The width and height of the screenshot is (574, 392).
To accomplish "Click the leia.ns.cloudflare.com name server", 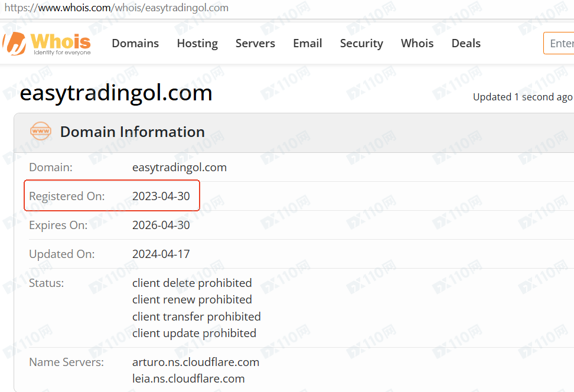I will point(188,378).
